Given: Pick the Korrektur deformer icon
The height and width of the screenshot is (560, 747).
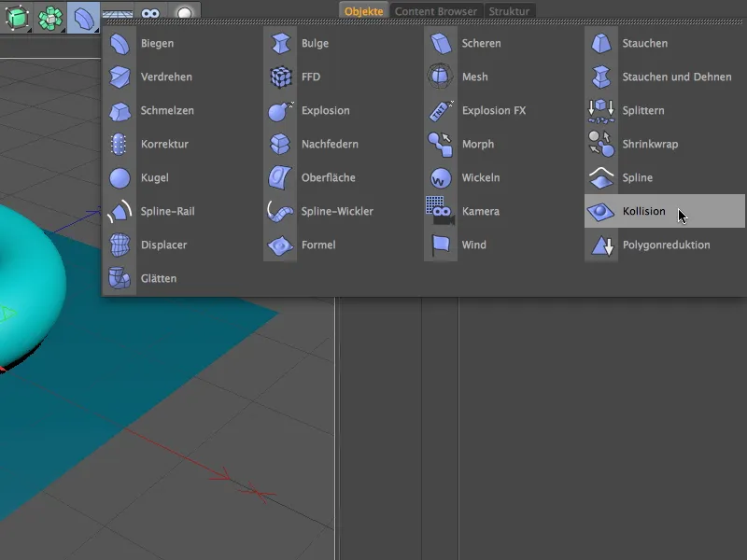Looking at the screenshot, I should coord(120,145).
